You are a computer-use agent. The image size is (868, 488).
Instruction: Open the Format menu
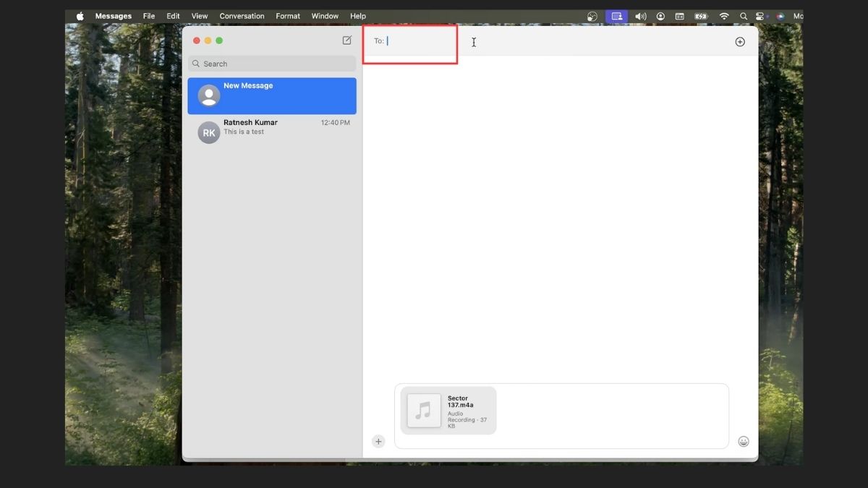point(288,16)
